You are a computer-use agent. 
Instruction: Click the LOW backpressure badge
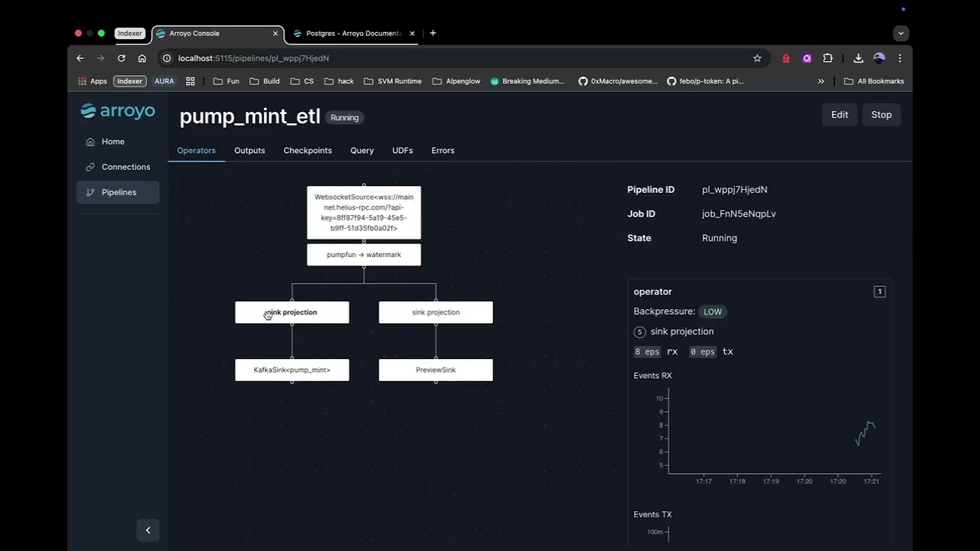pos(713,311)
